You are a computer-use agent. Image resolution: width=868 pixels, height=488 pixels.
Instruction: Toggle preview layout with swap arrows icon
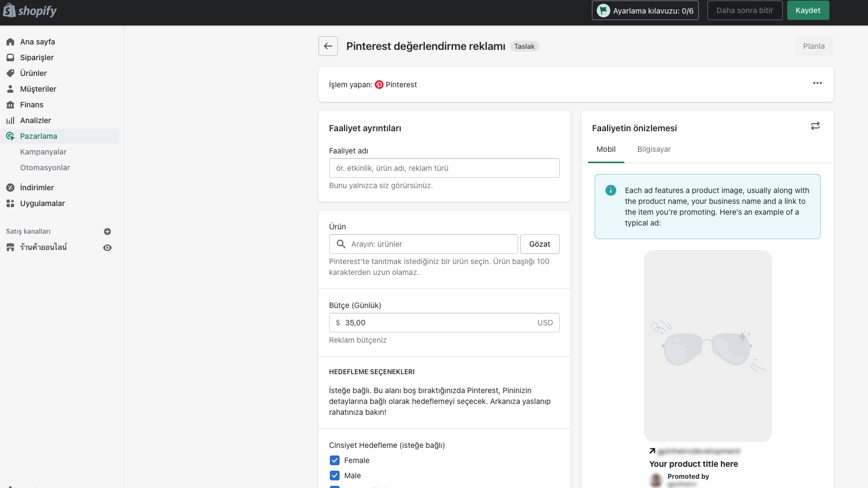click(x=815, y=126)
